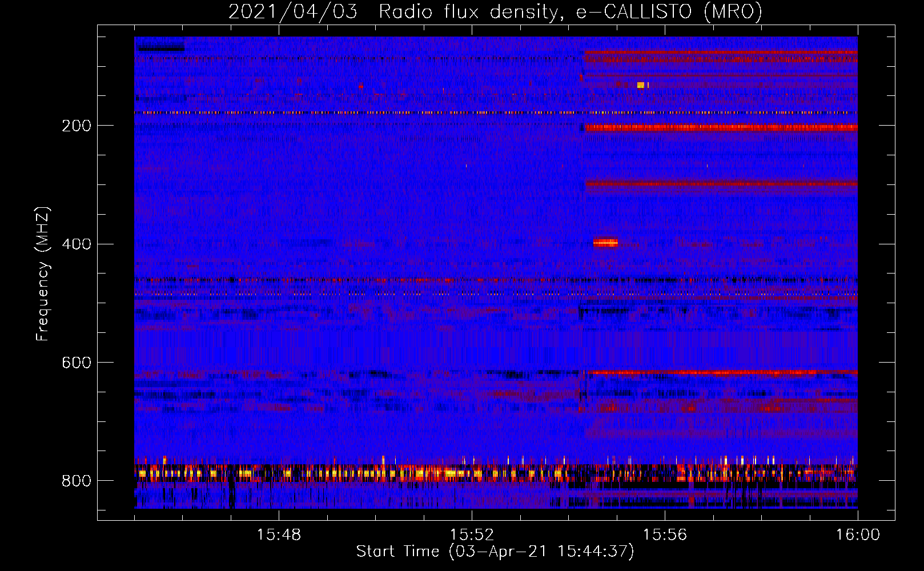The width and height of the screenshot is (924, 571).
Task: Click the '15:52' time tick label
Action: pyautogui.click(x=472, y=535)
